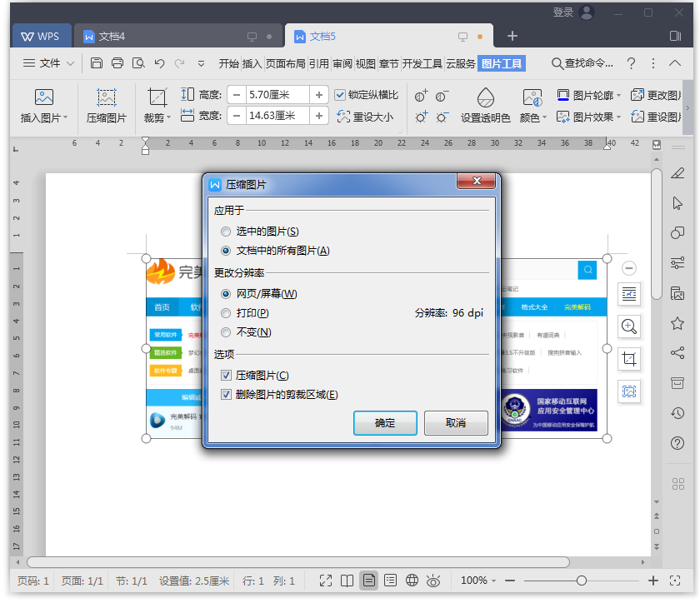Click the text wrap floating layout button

pos(629,294)
